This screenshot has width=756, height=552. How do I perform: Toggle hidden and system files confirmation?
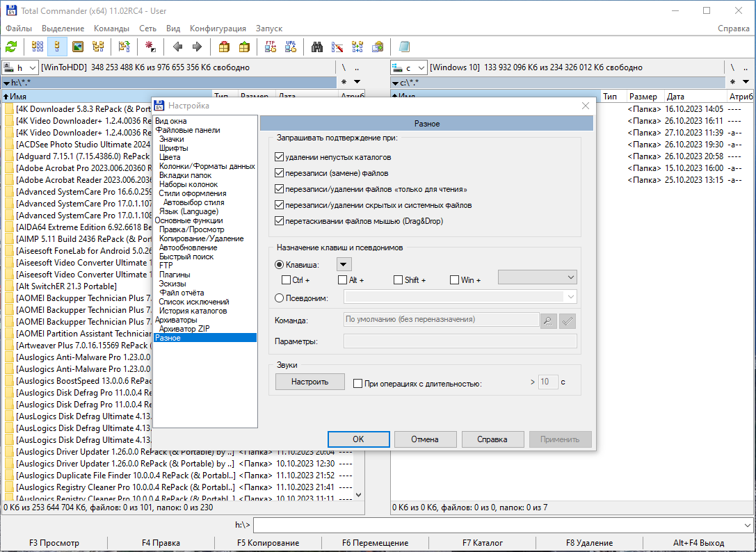[x=279, y=205]
